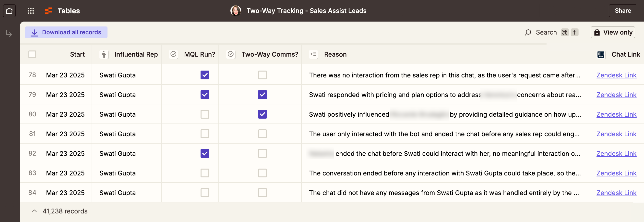Image resolution: width=644 pixels, height=222 pixels.
Task: Click the Share button
Action: [623, 11]
